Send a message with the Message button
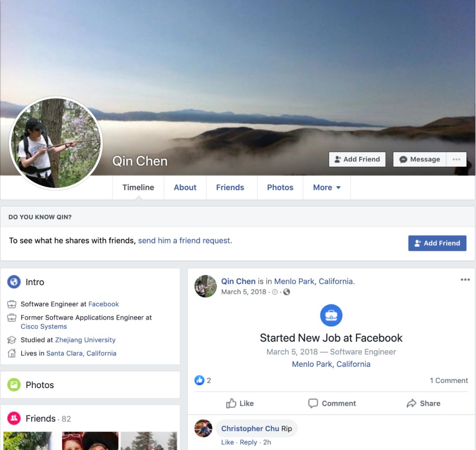The image size is (476, 450). click(420, 159)
